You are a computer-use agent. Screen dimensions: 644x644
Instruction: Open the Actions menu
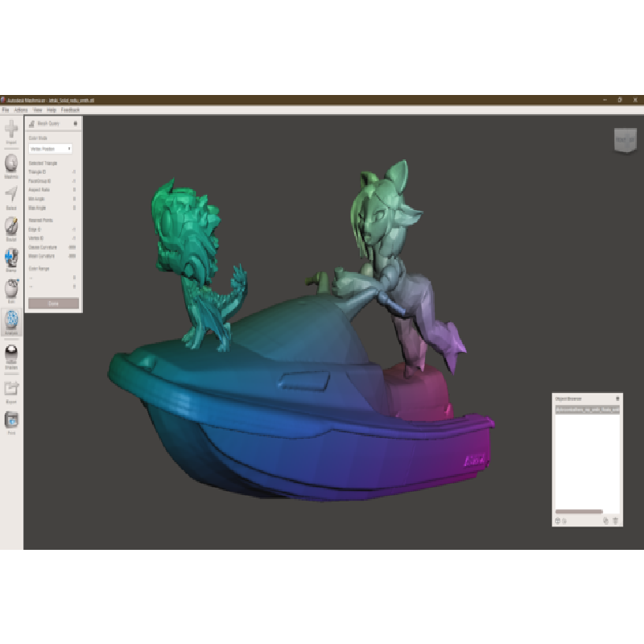tap(21, 109)
